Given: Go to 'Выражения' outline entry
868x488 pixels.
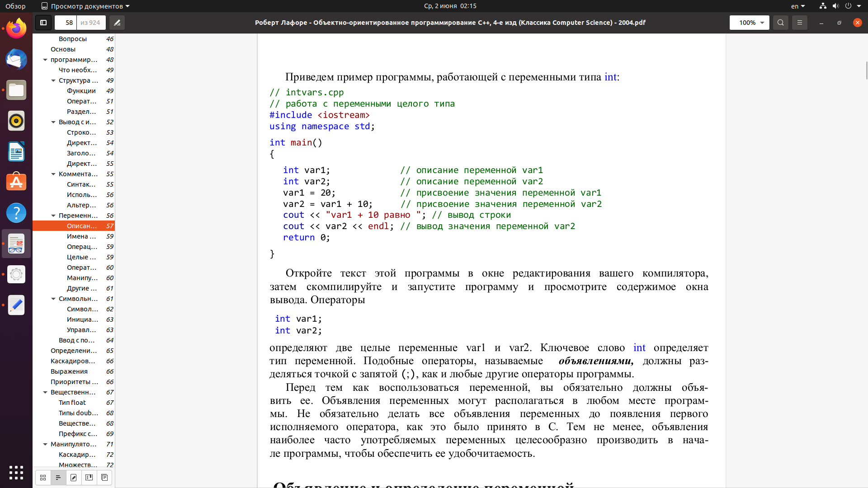Looking at the screenshot, I should pos(74,371).
